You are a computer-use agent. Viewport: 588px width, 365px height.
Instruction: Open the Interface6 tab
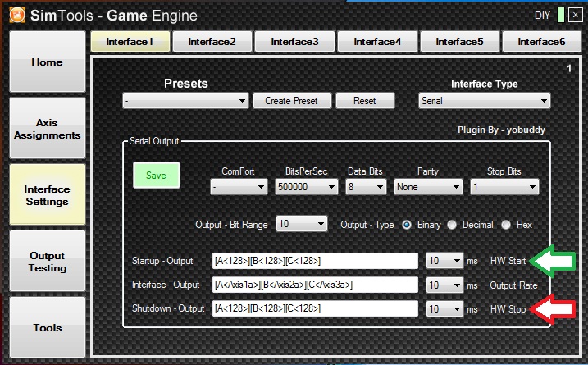[x=541, y=41]
